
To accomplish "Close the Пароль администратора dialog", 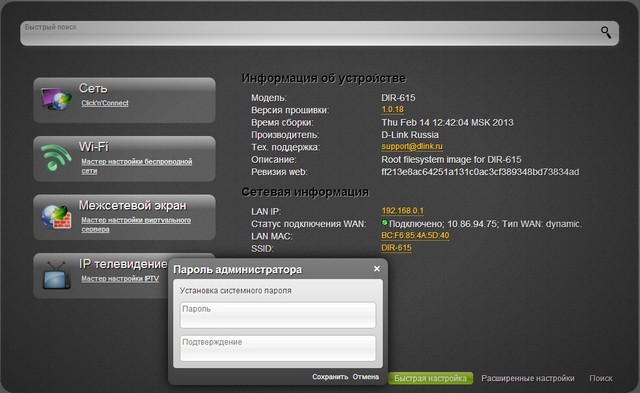I will (377, 269).
